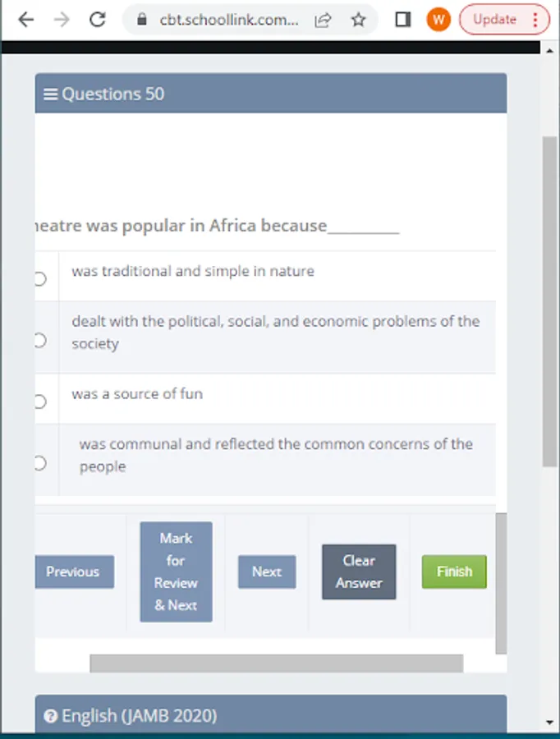Select 'was communal and reflected' answer option
The width and height of the screenshot is (560, 739).
pos(39,463)
